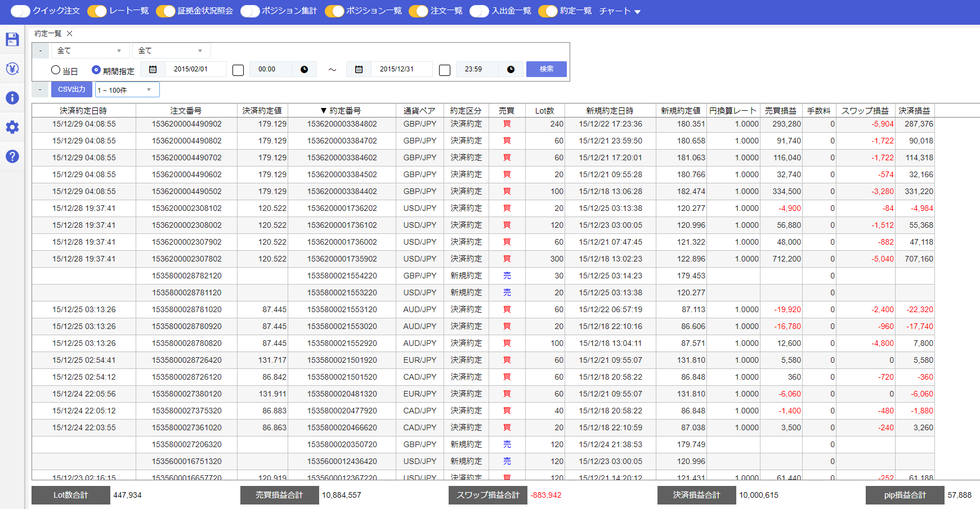This screenshot has width=980, height=509.
Task: Click the 15/12/25 02:54:12 settlement date cell
Action: coord(84,377)
